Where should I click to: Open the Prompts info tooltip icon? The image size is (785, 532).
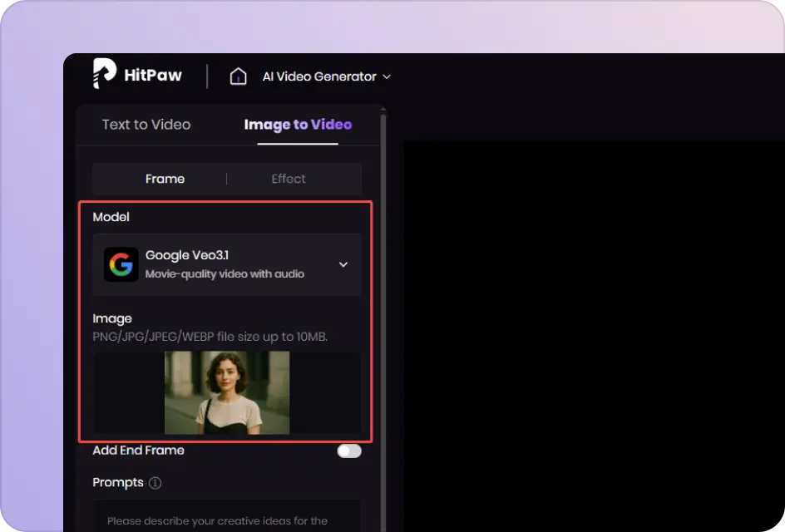coord(155,483)
